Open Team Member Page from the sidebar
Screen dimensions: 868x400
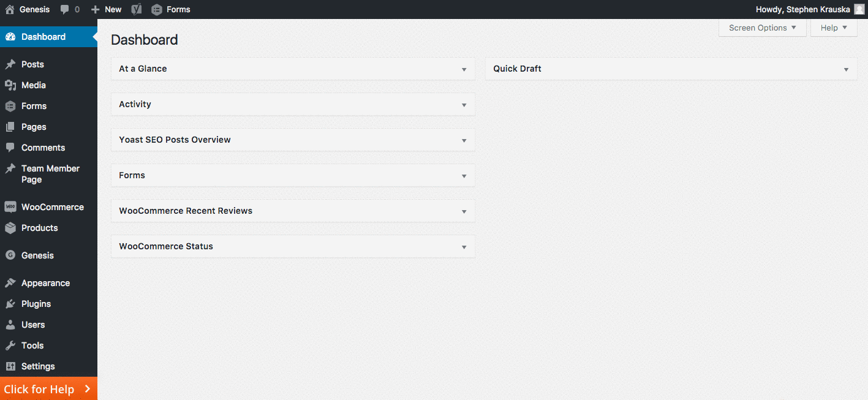click(x=11, y=169)
